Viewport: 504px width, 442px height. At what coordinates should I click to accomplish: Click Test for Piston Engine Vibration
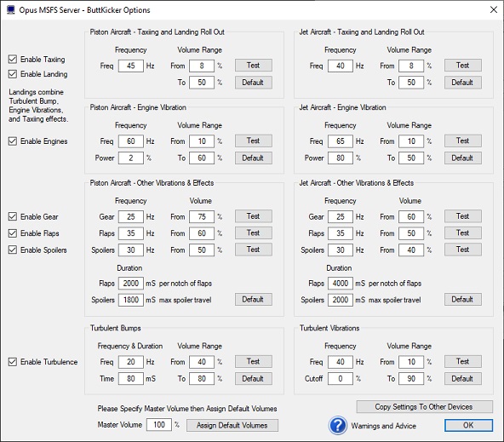[254, 141]
